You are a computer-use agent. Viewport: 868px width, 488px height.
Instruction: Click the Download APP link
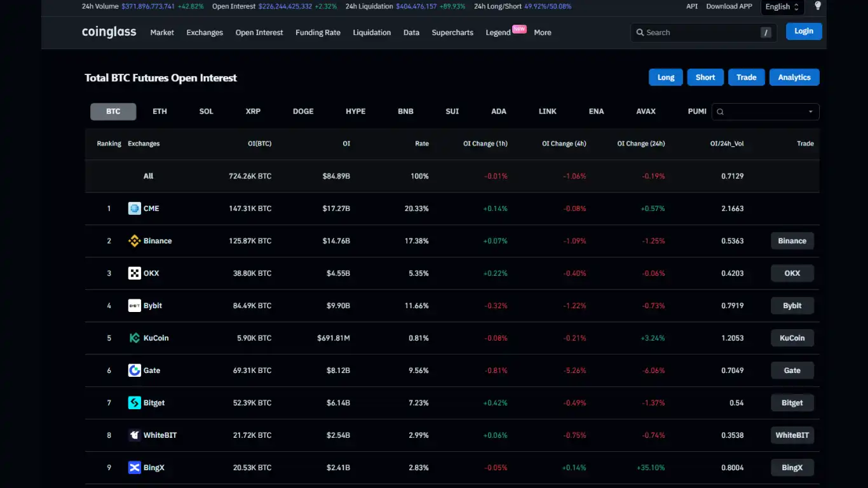click(729, 6)
